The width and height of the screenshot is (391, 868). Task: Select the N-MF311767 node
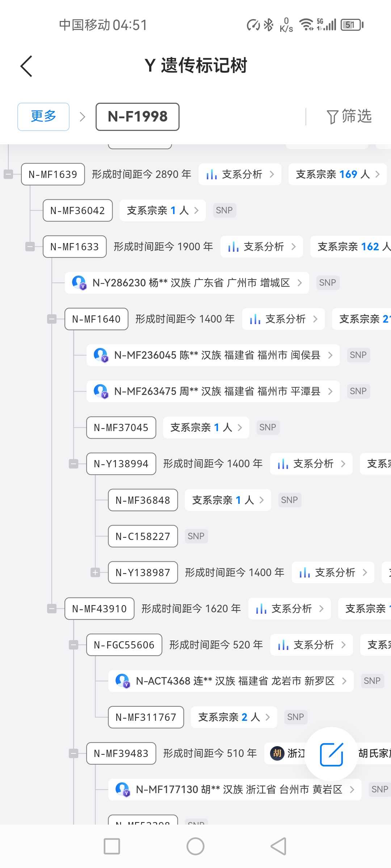(x=146, y=717)
